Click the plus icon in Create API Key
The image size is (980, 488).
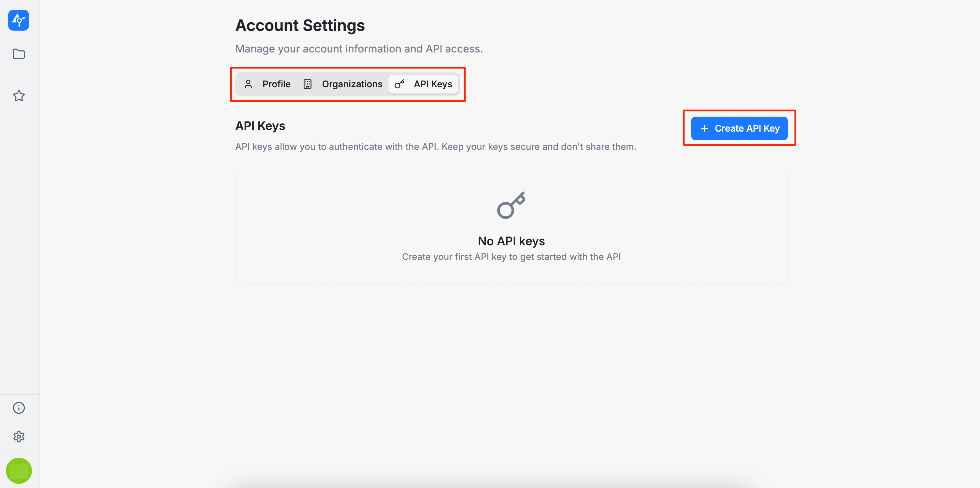coord(704,129)
